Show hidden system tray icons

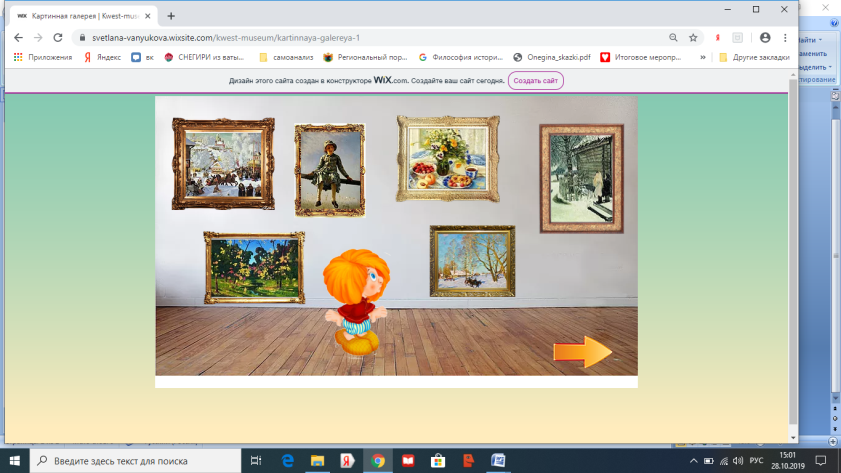pos(694,461)
